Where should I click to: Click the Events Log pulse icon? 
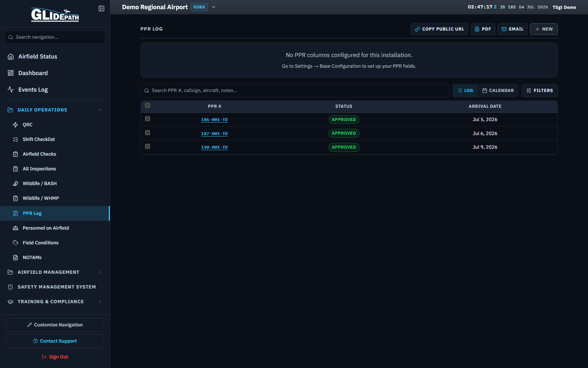pyautogui.click(x=11, y=90)
